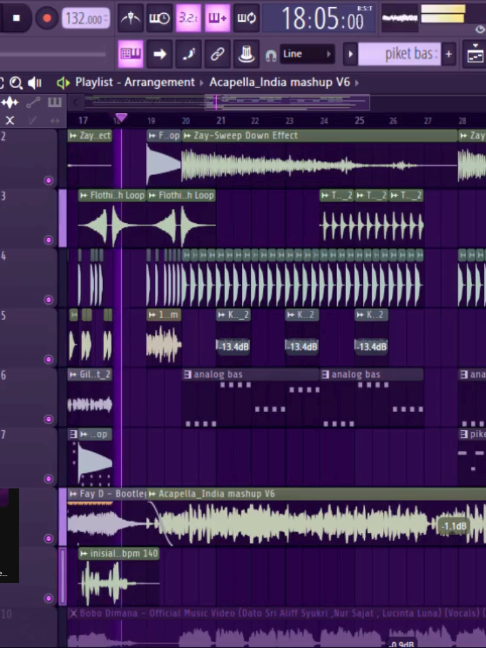Toggle typing keyboard to piano button
The height and width of the screenshot is (648, 486).
point(131,54)
